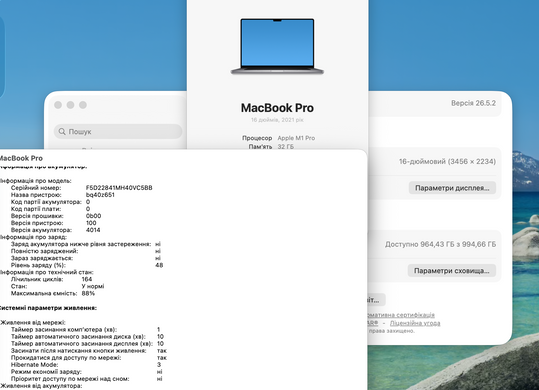The image size is (539, 390).
Task: Click the middle gray minimize dot of the settings window
Action: pyautogui.click(x=70, y=105)
